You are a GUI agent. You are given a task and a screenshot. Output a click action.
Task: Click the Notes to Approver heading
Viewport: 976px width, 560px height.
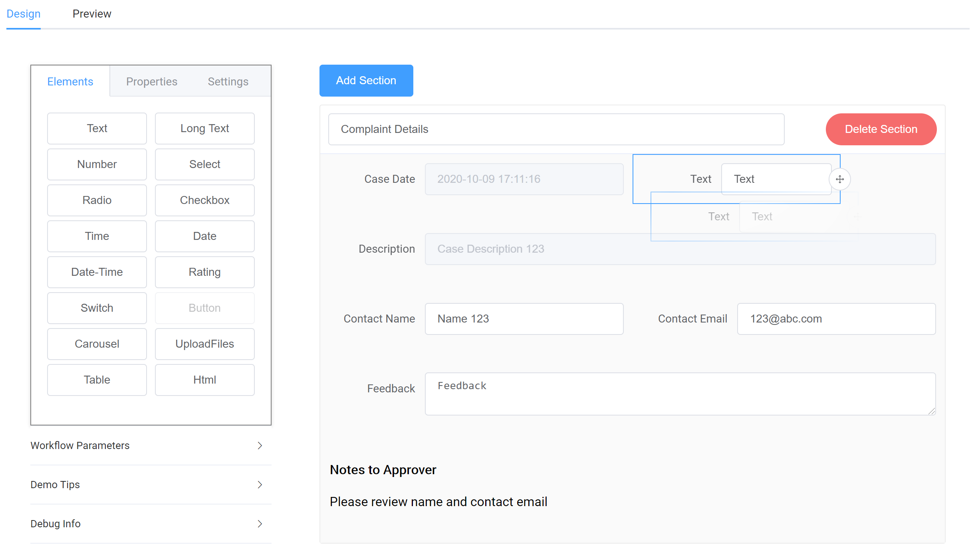tap(383, 470)
